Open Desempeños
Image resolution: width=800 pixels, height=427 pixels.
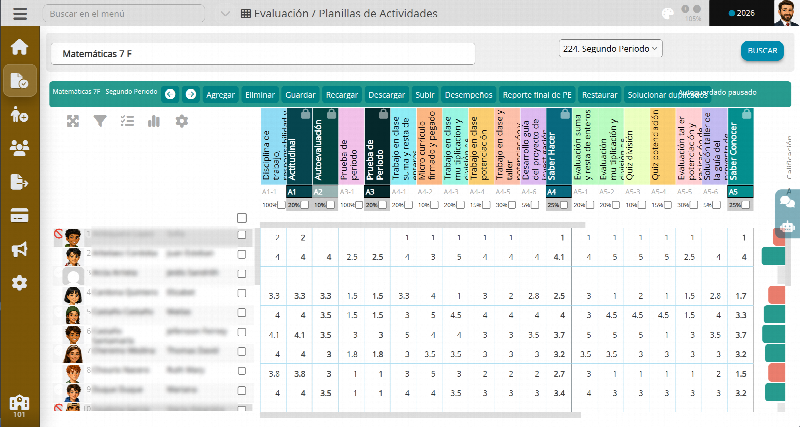tap(468, 95)
